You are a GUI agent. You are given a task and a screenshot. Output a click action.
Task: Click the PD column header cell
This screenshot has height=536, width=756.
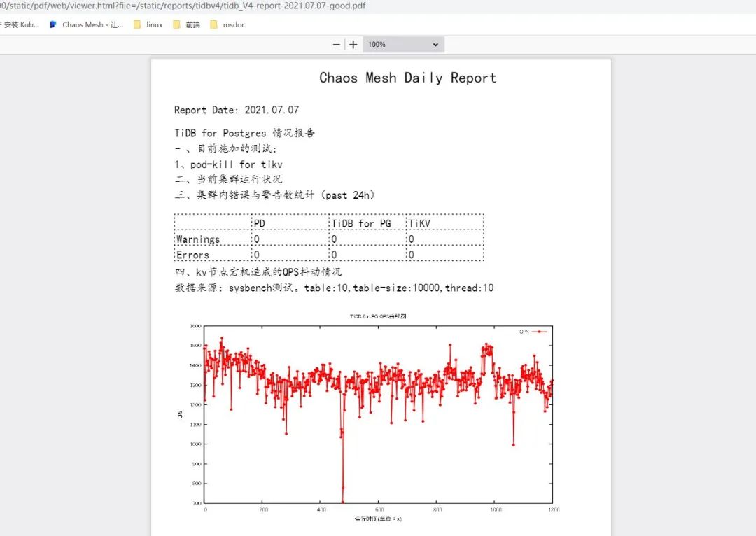click(290, 223)
